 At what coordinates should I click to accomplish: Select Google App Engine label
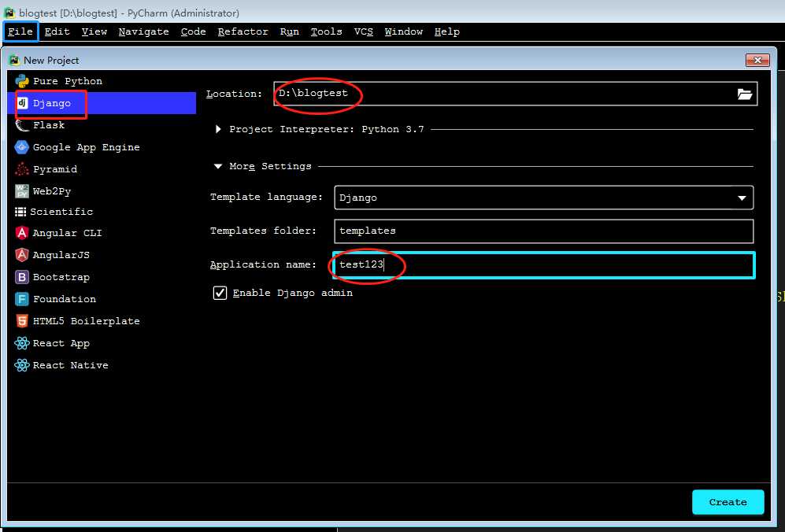click(86, 147)
